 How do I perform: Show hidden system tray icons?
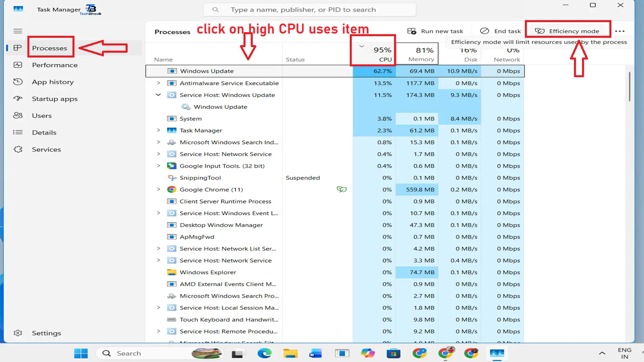[602, 353]
